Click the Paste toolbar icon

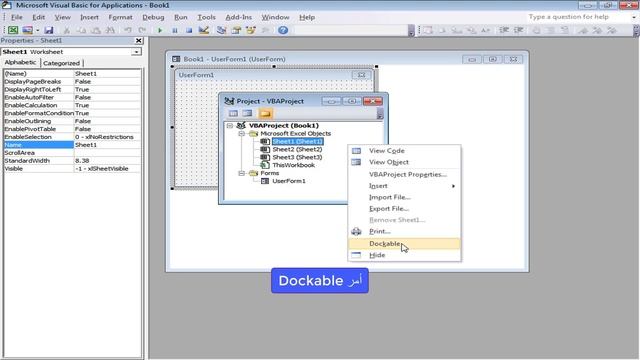pos(96,30)
